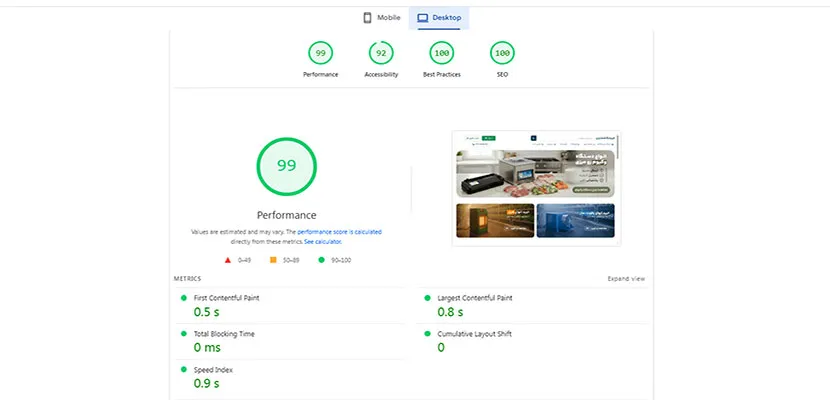Open the 'performance score is calculated' link
Viewport: 830px width, 400px height.
pyautogui.click(x=339, y=232)
